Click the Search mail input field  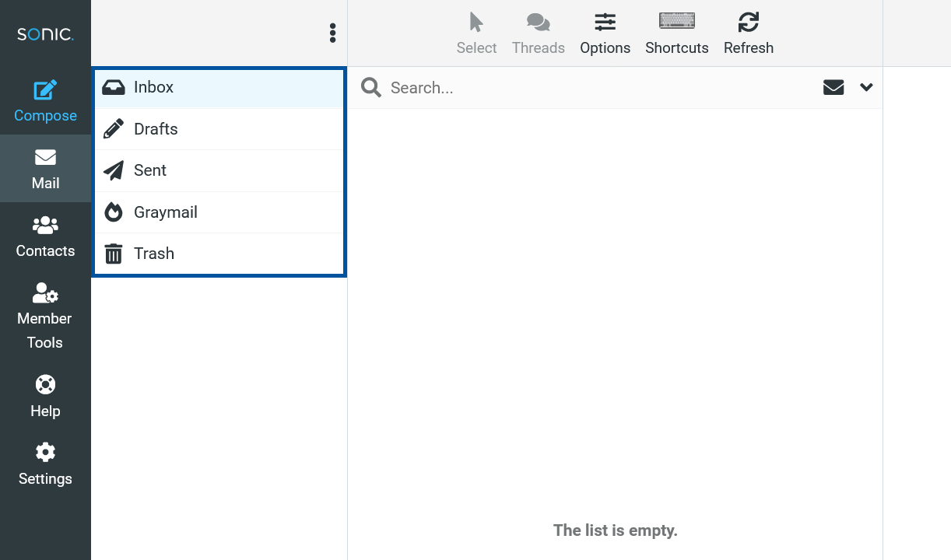pyautogui.click(x=599, y=88)
